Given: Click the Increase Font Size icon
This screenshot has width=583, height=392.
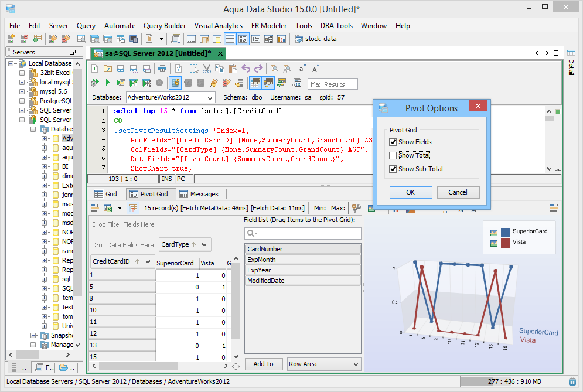Looking at the screenshot, I should click(x=315, y=69).
